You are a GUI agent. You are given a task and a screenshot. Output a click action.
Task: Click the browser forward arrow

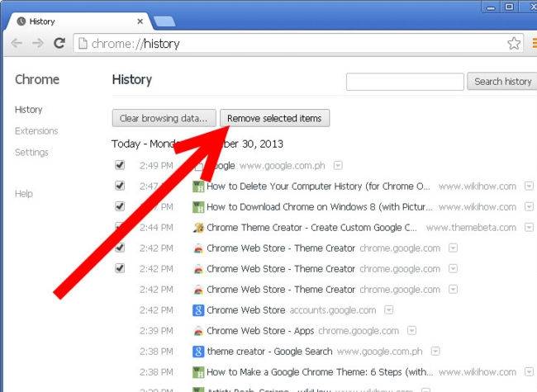coord(38,43)
